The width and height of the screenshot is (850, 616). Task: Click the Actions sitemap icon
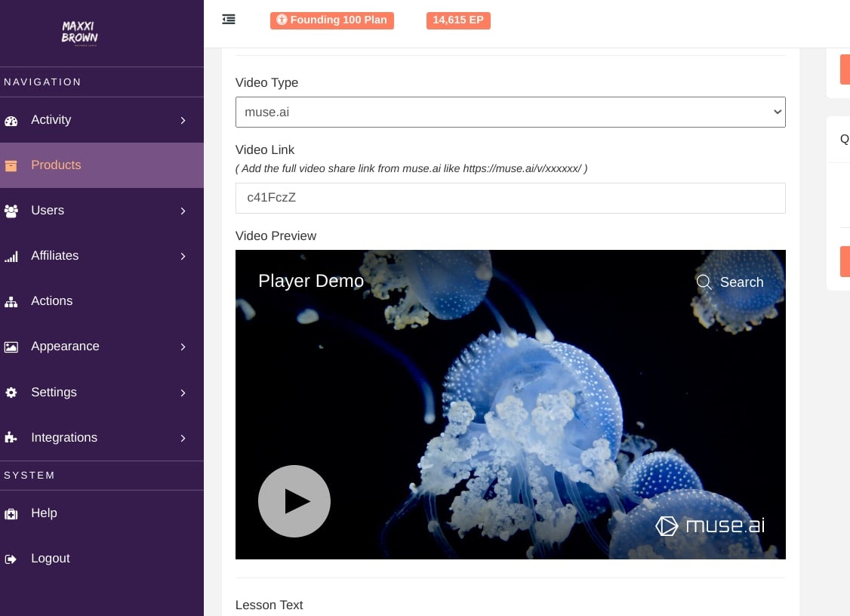(x=11, y=302)
